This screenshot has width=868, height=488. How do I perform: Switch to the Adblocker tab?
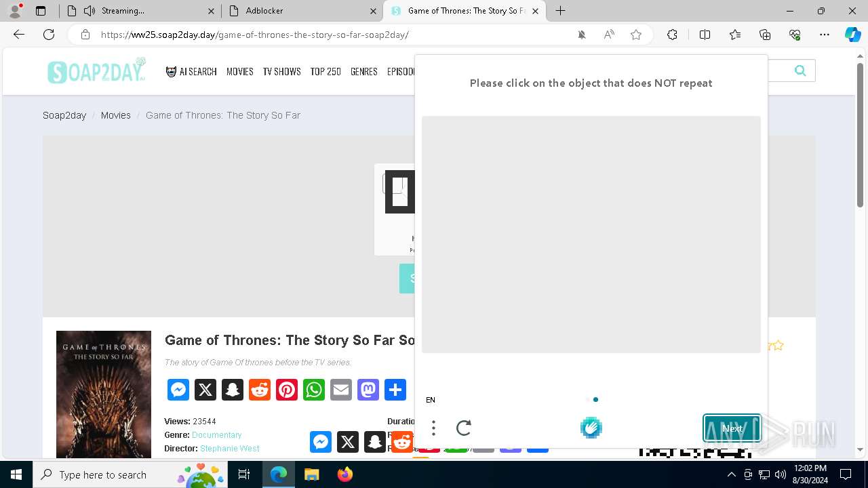pyautogui.click(x=302, y=11)
